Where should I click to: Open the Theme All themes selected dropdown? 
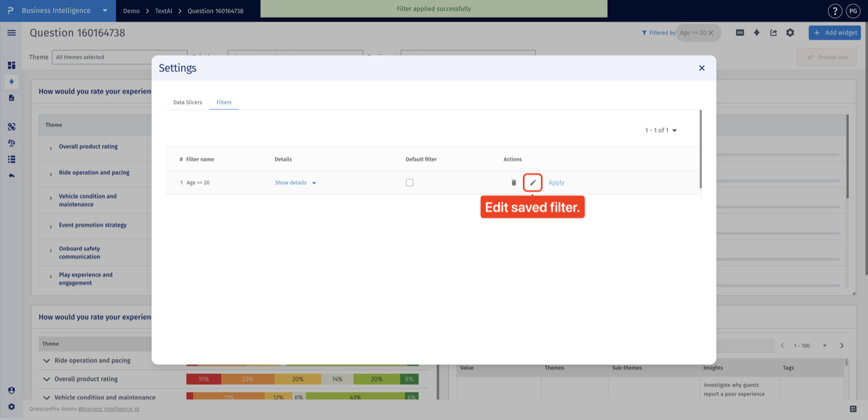(119, 57)
